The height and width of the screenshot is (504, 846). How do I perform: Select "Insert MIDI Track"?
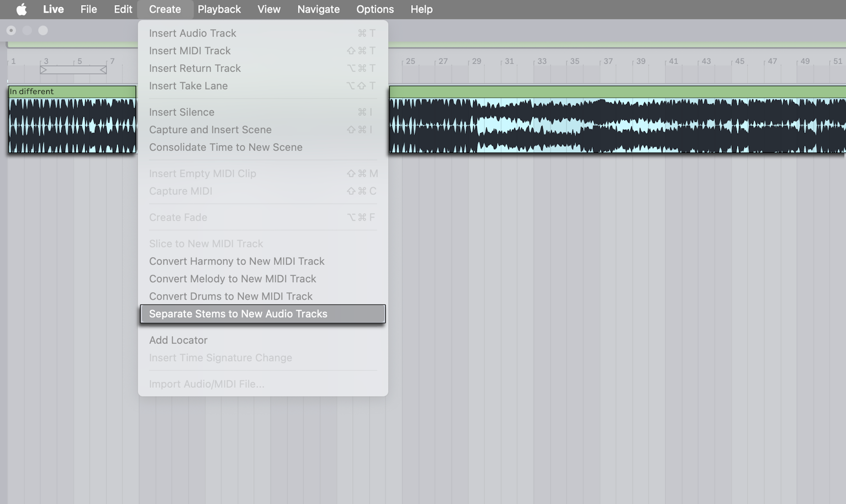pos(190,51)
